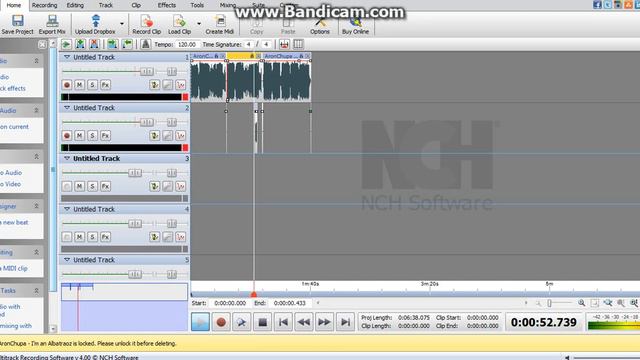Arm track 2 for recording

click(x=67, y=136)
